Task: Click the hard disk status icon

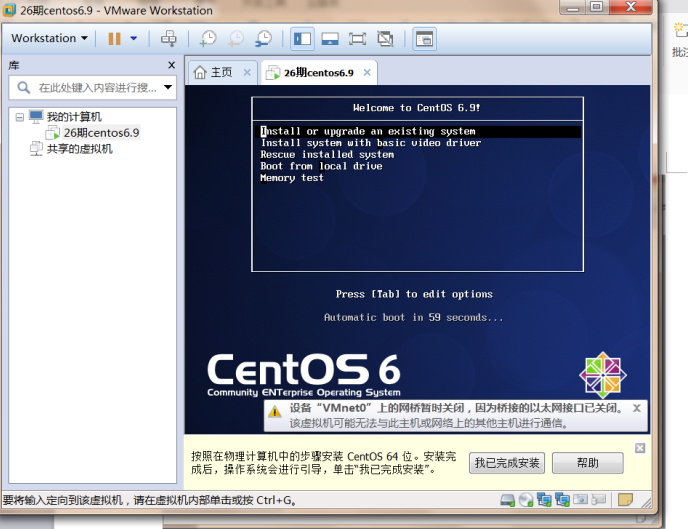Action: click(508, 500)
